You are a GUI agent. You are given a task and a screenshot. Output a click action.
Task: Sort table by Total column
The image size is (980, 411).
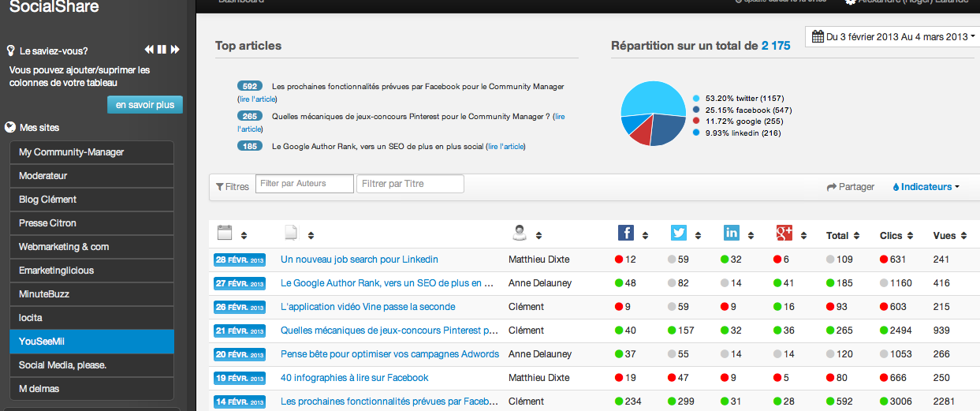(843, 235)
